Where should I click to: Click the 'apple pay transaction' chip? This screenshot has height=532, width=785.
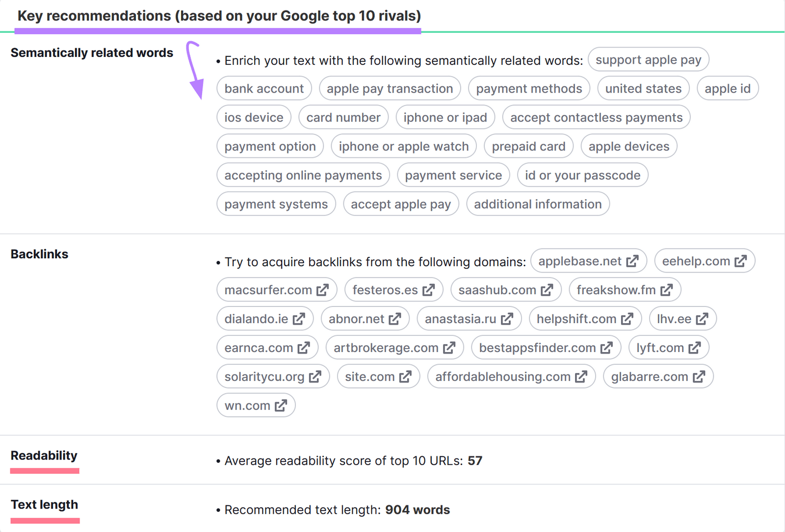[390, 88]
